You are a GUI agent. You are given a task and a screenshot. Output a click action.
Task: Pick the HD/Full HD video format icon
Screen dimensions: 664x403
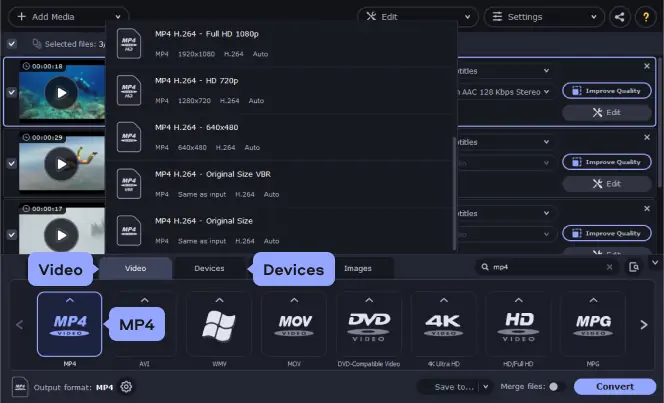[518, 324]
